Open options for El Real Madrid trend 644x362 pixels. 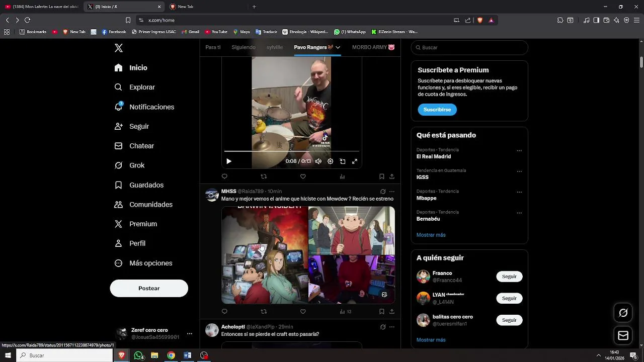click(519, 151)
